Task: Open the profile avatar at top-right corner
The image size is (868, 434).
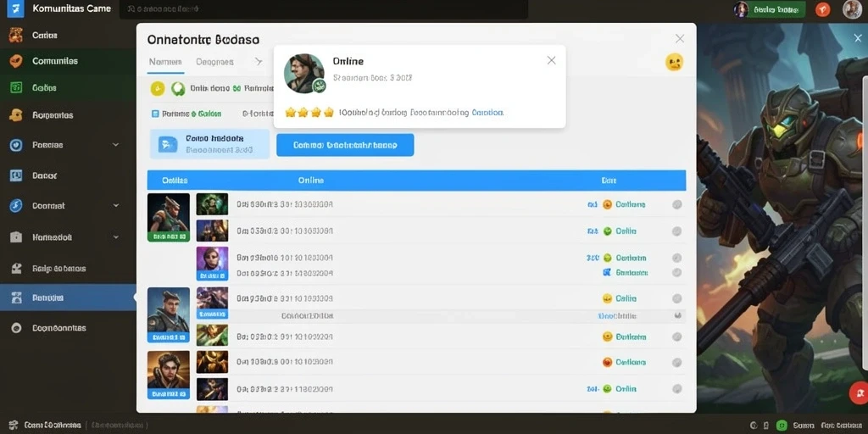Action: pos(852,9)
